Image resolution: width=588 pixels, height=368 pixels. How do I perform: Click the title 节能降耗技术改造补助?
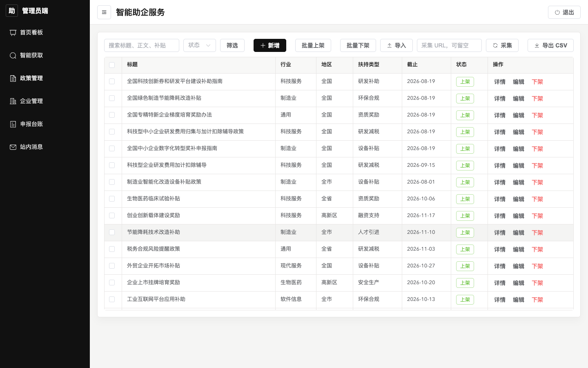(154, 232)
